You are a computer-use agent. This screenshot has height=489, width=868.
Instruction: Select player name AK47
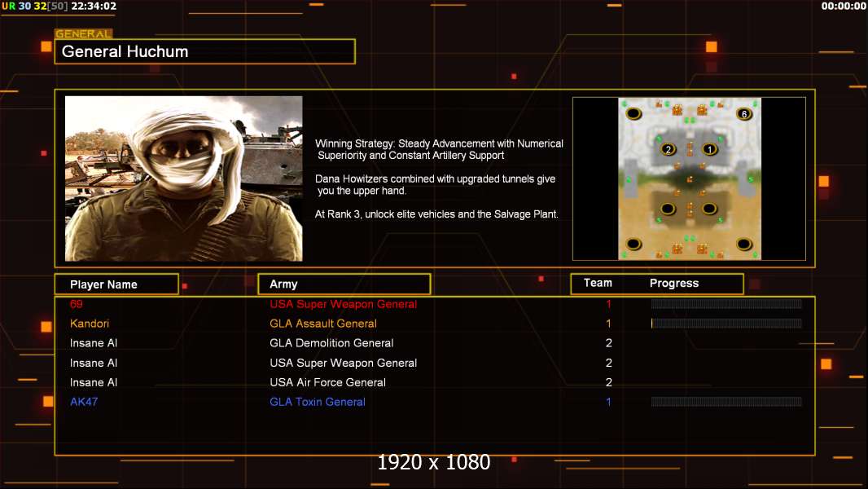pyautogui.click(x=84, y=402)
